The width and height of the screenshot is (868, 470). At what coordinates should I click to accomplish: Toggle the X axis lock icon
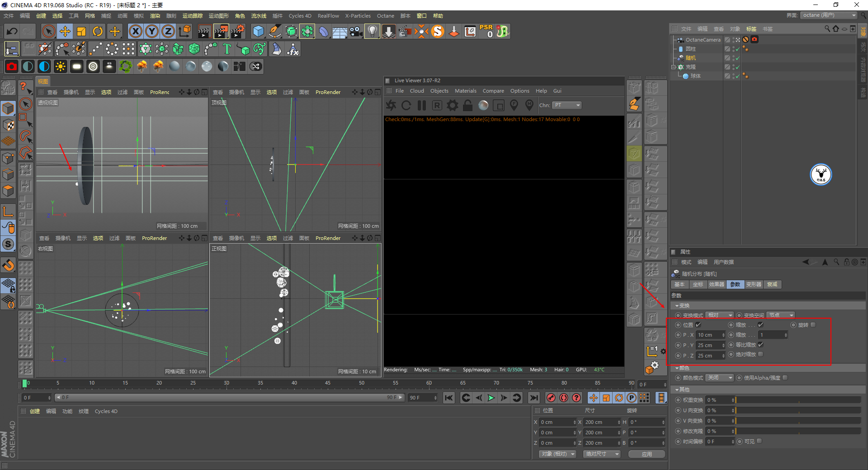tap(135, 31)
